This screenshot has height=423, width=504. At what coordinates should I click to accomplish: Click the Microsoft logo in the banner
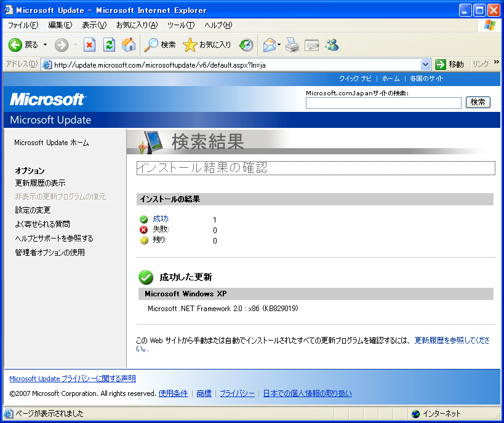click(x=48, y=99)
